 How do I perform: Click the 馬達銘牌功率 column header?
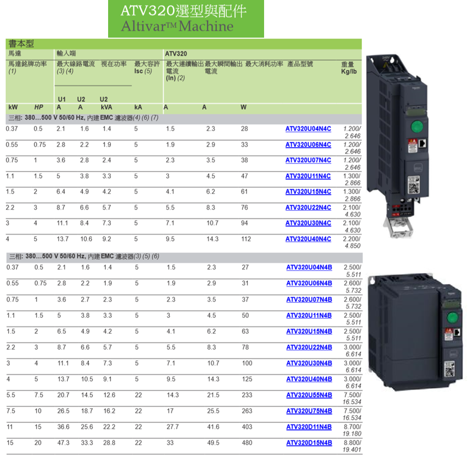tap(27, 67)
